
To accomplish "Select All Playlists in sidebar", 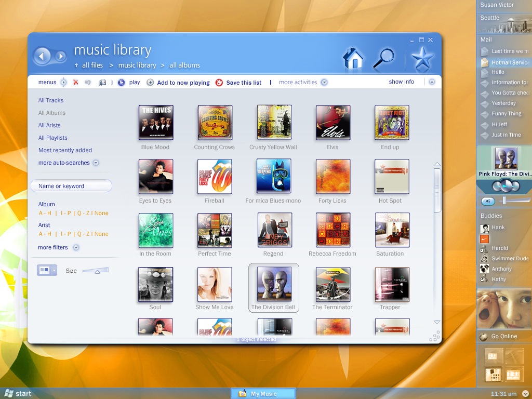I will pos(53,138).
